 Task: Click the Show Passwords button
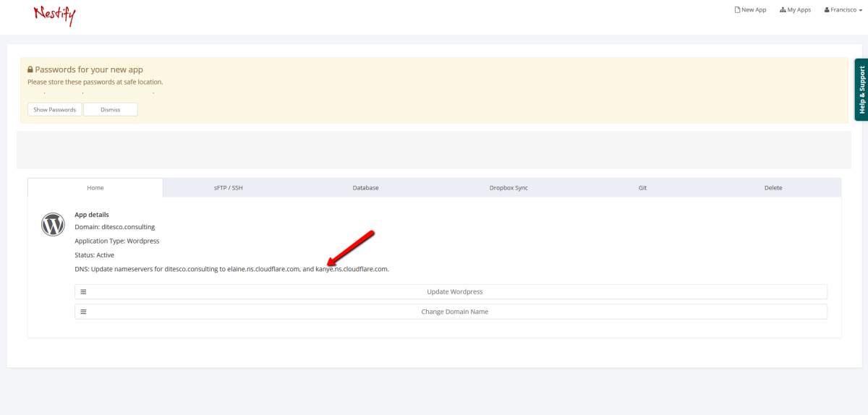tap(55, 109)
